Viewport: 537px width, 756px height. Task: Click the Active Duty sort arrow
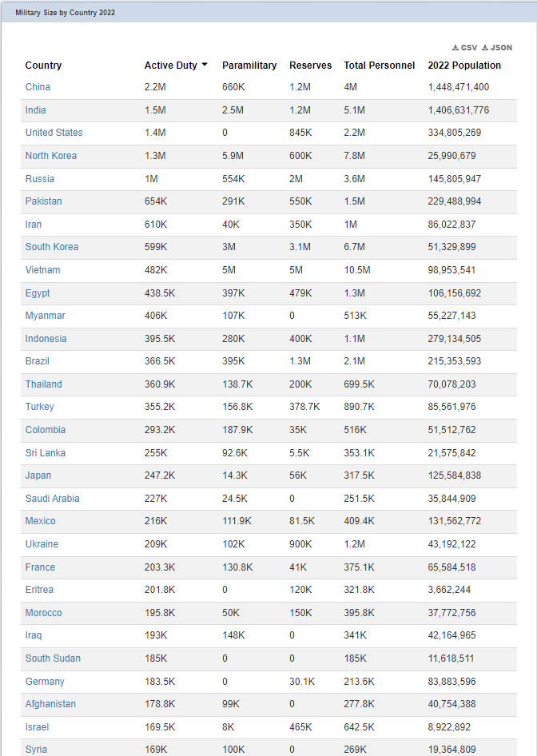205,65
